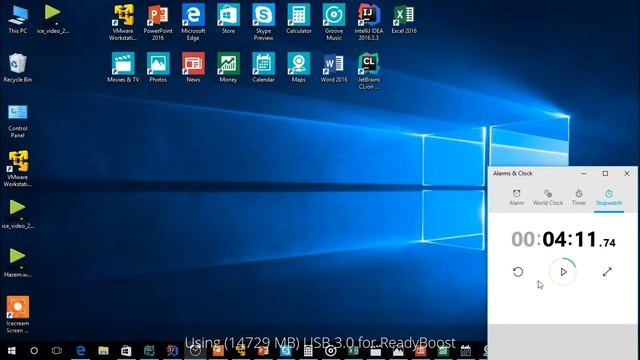The image size is (640, 360).
Task: Click the Alarms & Clock taskbar button
Action: [195, 351]
